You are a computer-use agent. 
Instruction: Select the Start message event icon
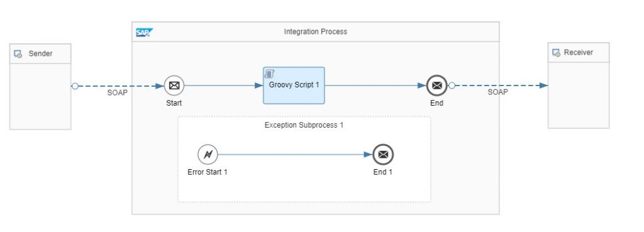tap(174, 86)
